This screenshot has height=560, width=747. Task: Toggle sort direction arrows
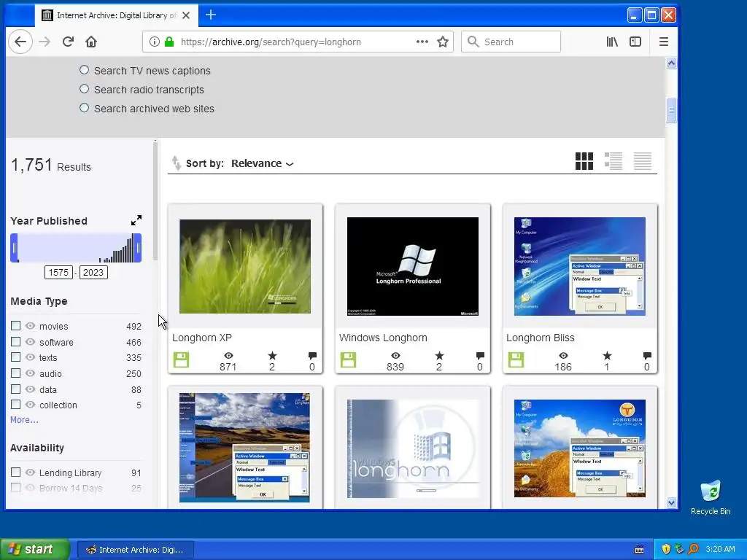coord(177,163)
